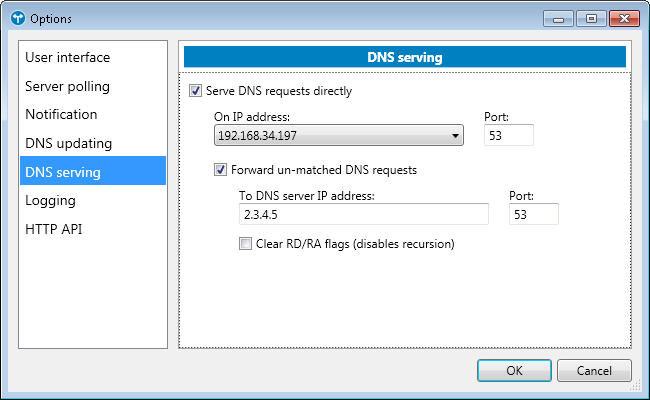Check Clear RD/RA flags option
Viewport: 650px width, 400px height.
[x=246, y=243]
